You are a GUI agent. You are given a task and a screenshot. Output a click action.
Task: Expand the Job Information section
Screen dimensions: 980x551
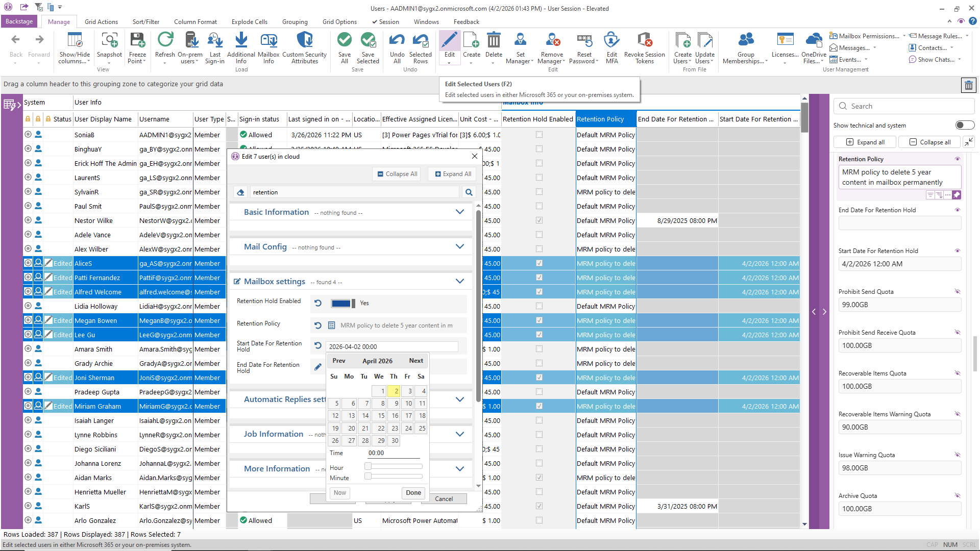[460, 434]
